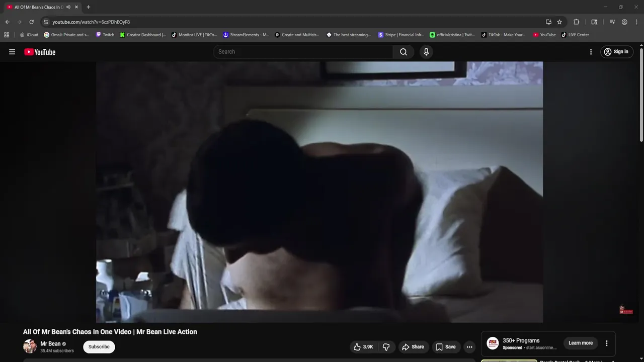Viewport: 644px width, 362px height.
Task: Install app icon in address bar
Action: pos(548,22)
